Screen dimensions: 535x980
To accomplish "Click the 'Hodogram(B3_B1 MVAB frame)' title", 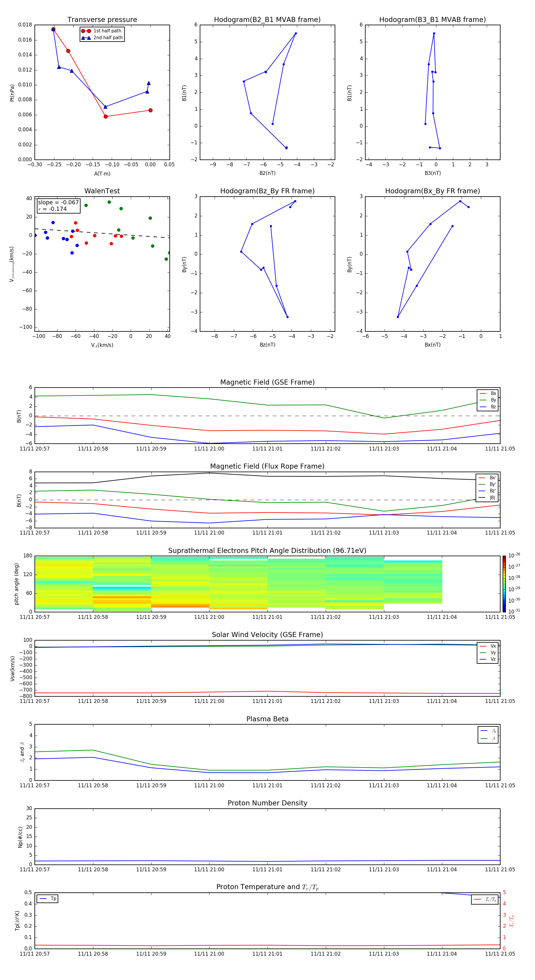I will 432,20.
